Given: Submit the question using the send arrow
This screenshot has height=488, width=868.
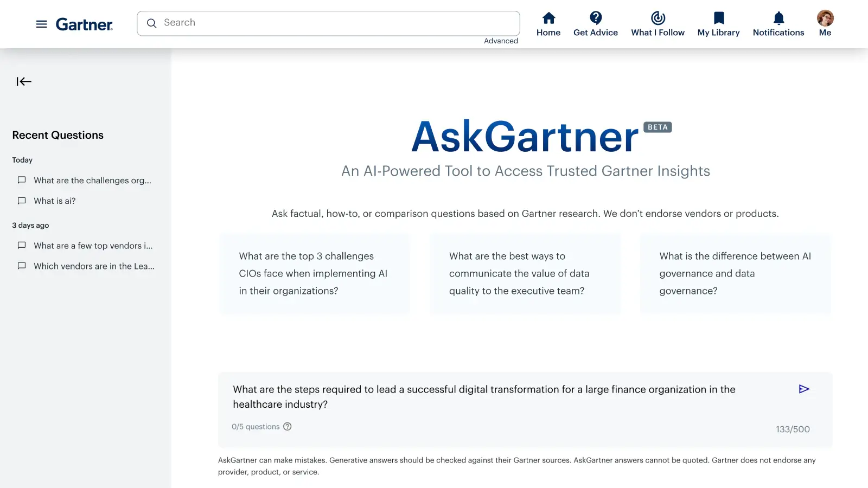Looking at the screenshot, I should coord(804,389).
